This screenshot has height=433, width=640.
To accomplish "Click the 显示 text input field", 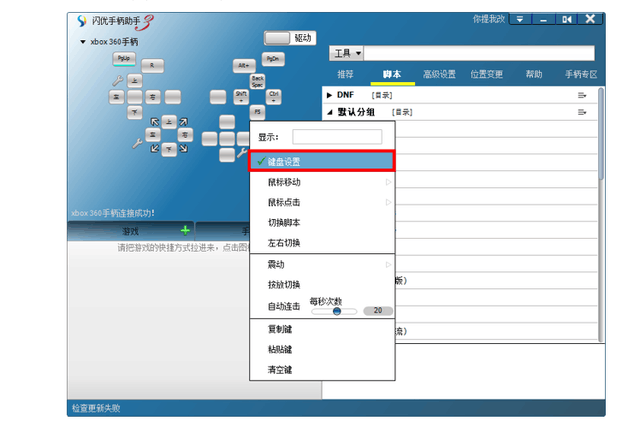I will click(337, 137).
